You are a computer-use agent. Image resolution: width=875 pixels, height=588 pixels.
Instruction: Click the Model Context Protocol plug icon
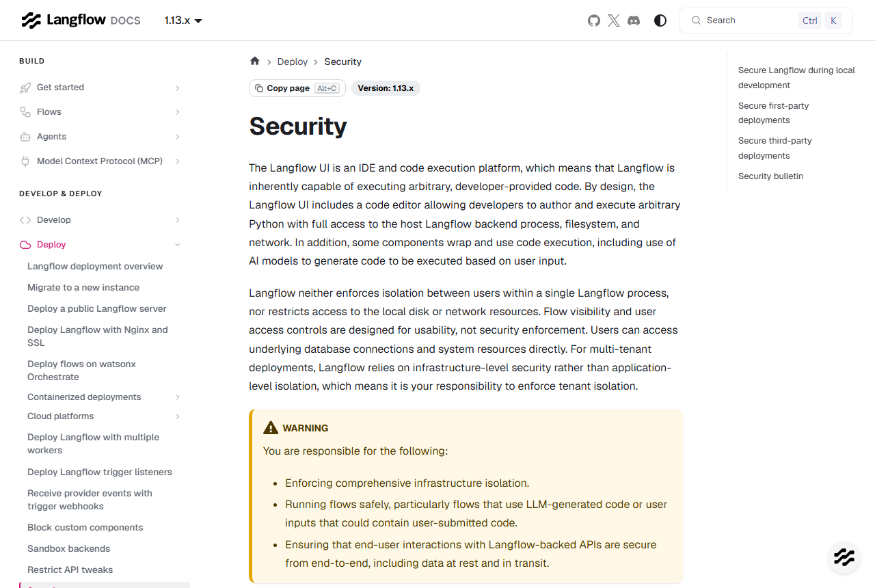pos(25,161)
